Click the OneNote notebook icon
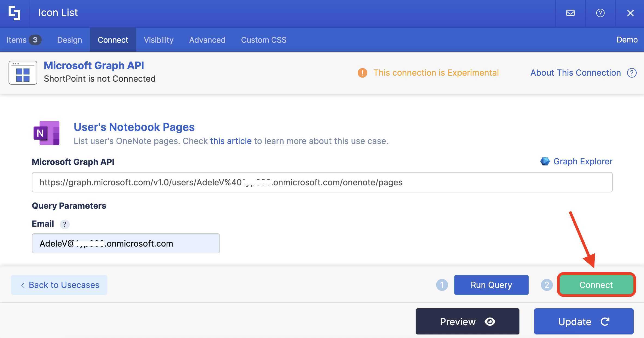This screenshot has height=338, width=644. [47, 133]
